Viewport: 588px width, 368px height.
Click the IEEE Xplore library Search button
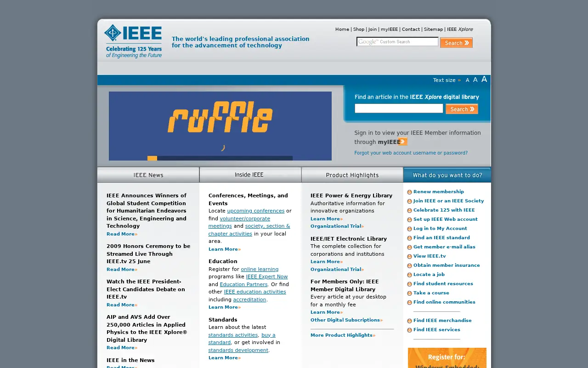[x=462, y=109]
